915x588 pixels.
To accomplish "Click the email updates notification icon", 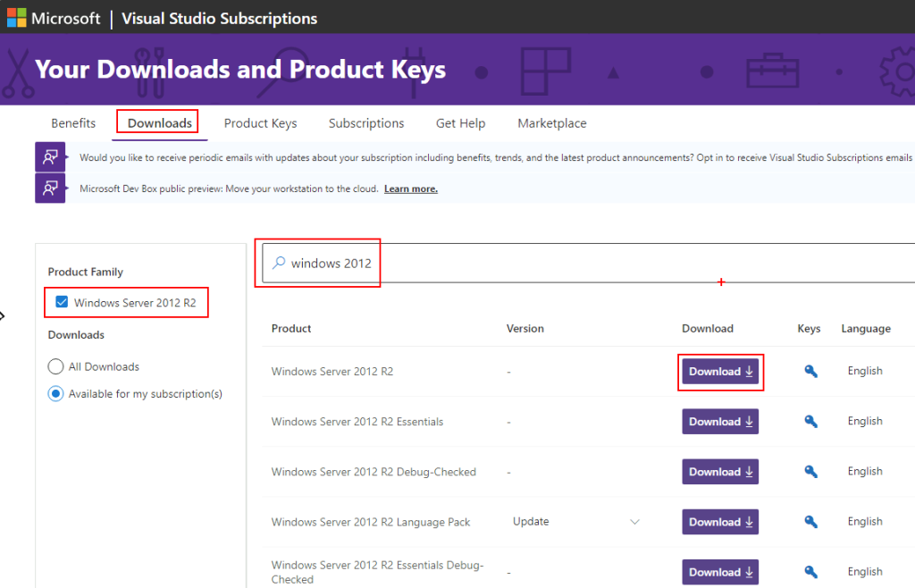I will pyautogui.click(x=50, y=157).
